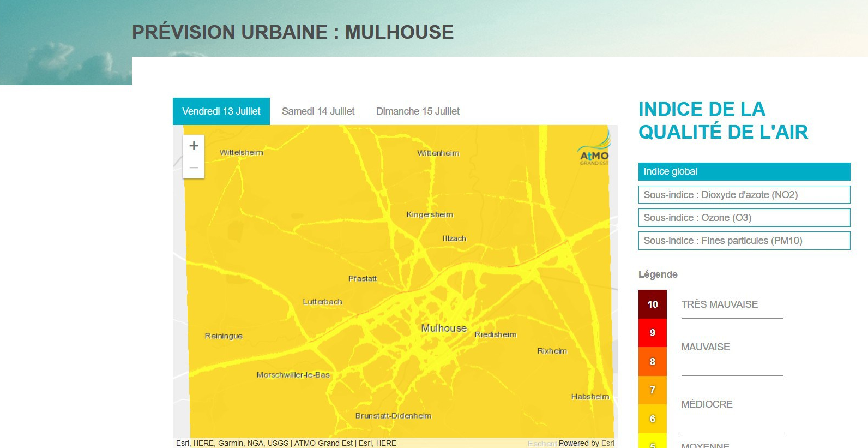
Task: Click the Wittenheim label on the map
Action: point(438,153)
